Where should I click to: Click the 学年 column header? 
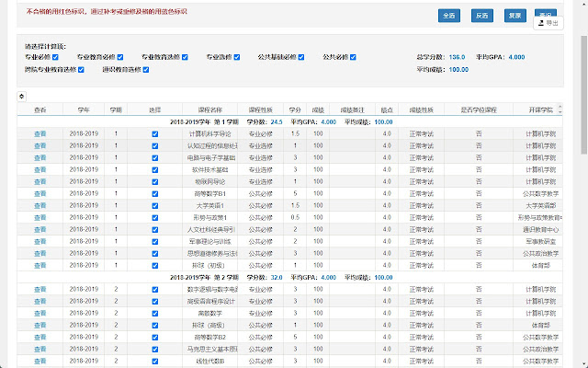[84, 110]
